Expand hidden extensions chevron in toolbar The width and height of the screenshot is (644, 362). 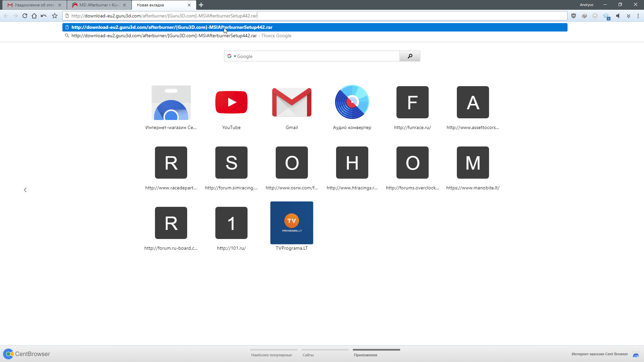coord(629,16)
